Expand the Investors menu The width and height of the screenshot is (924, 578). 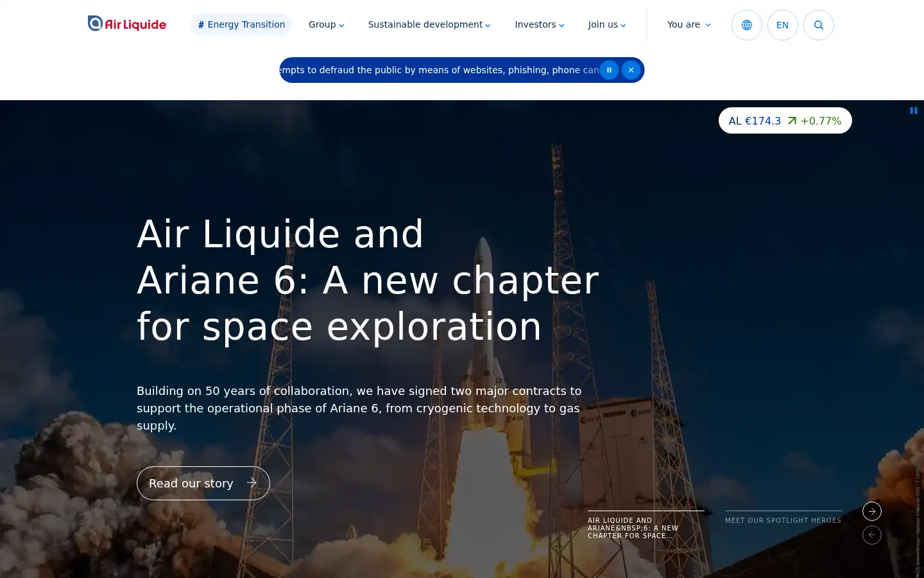540,24
